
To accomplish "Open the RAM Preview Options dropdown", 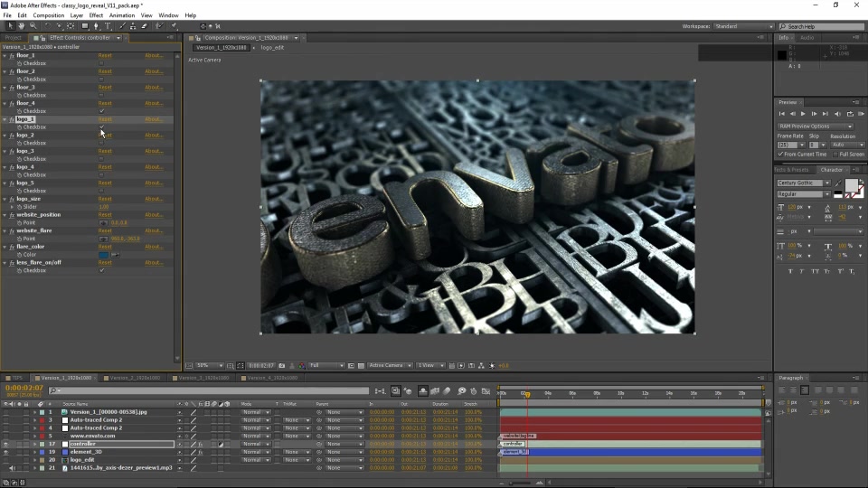I will 816,127.
